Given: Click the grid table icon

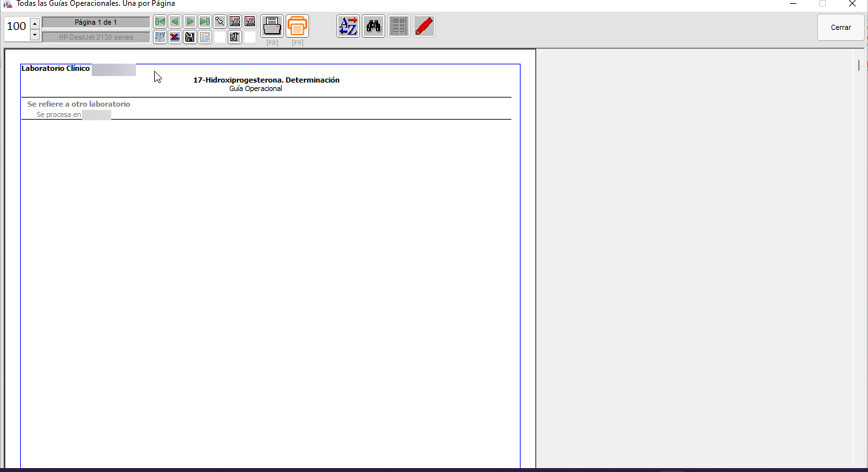Looking at the screenshot, I should [x=399, y=27].
